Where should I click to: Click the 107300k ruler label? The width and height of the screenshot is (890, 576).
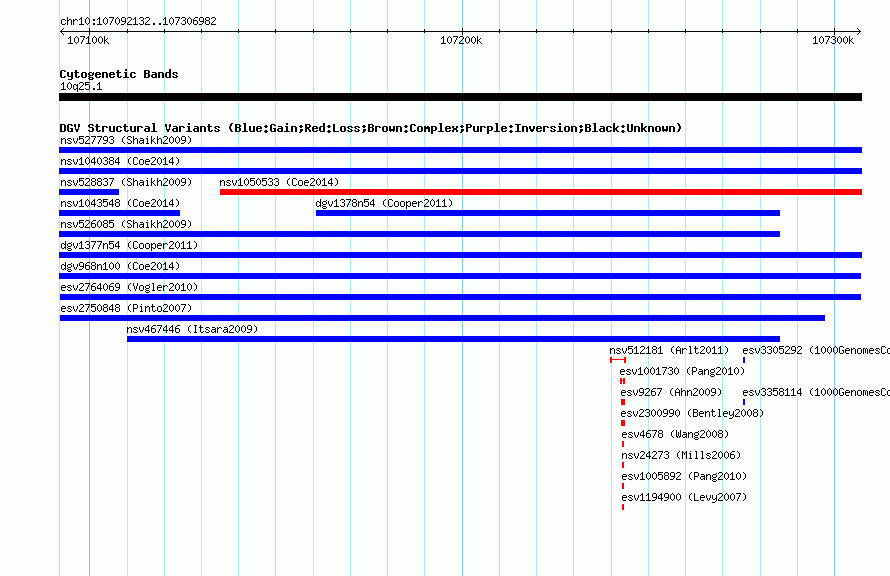point(833,40)
